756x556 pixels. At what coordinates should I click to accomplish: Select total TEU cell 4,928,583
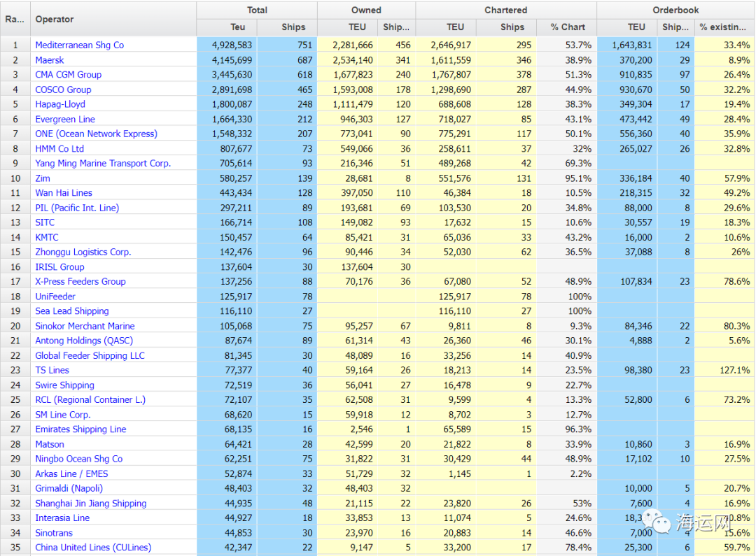click(x=227, y=45)
